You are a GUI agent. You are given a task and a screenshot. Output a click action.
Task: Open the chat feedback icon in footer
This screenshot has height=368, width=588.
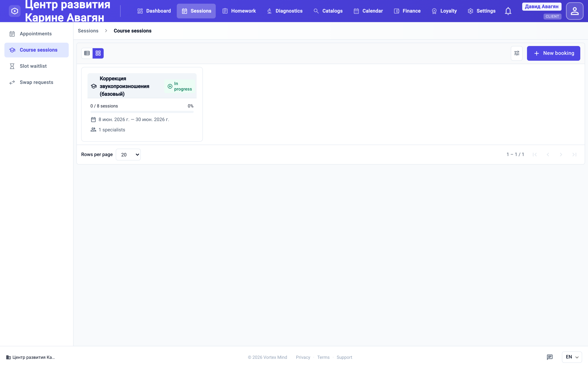[550, 357]
